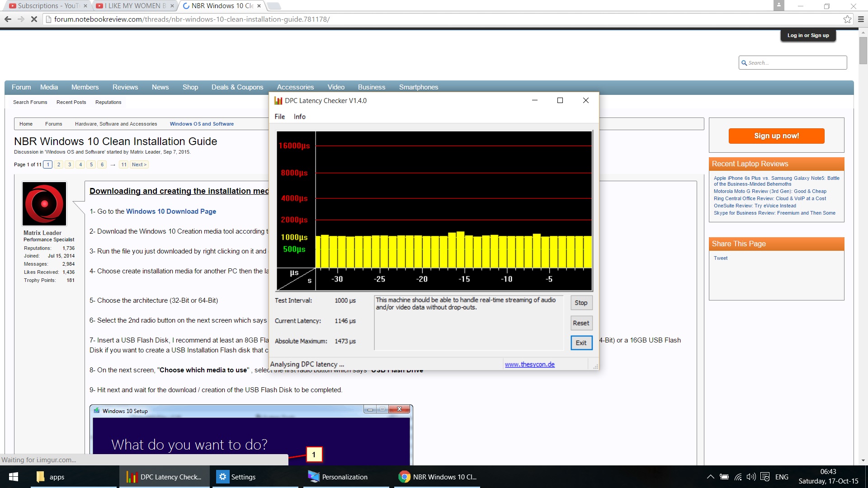
Task: Open action center notification icon
Action: 765,477
